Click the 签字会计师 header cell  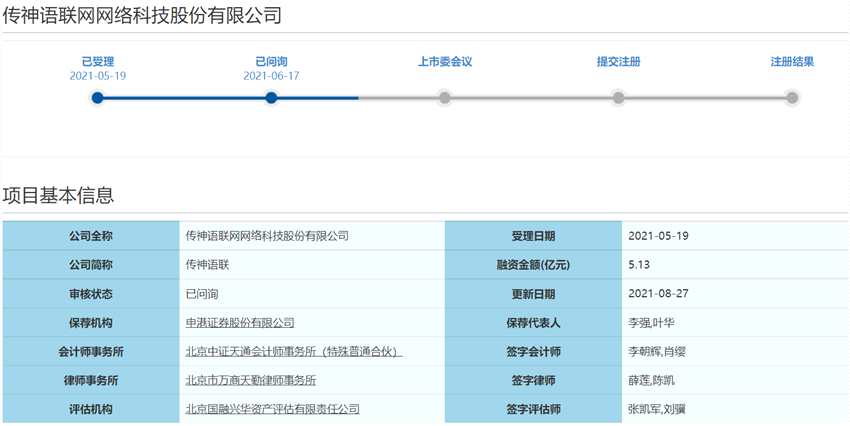coord(533,351)
